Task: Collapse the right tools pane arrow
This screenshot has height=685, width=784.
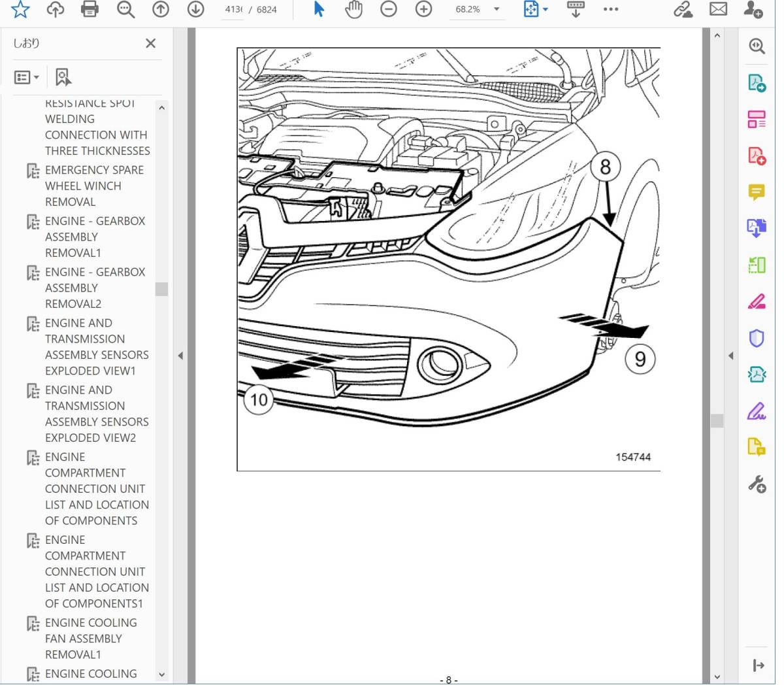Action: pyautogui.click(x=731, y=356)
